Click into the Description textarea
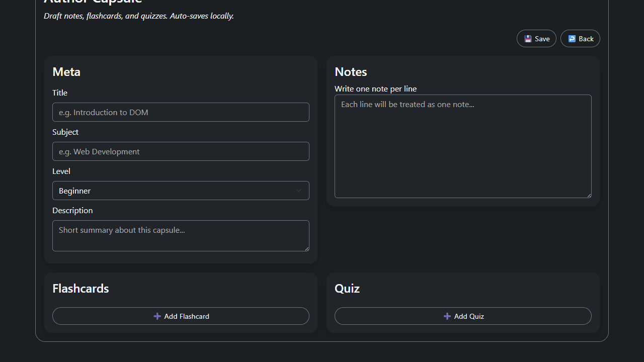 tap(181, 236)
